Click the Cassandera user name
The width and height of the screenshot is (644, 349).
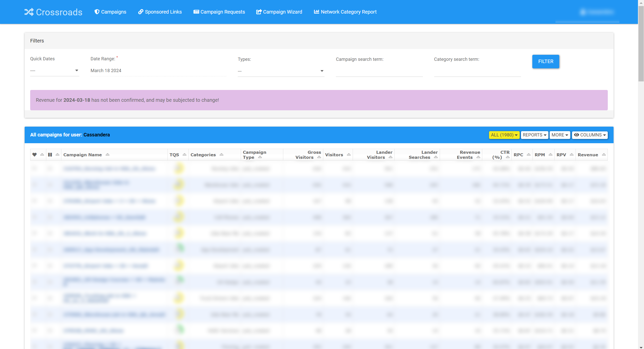[x=97, y=135]
